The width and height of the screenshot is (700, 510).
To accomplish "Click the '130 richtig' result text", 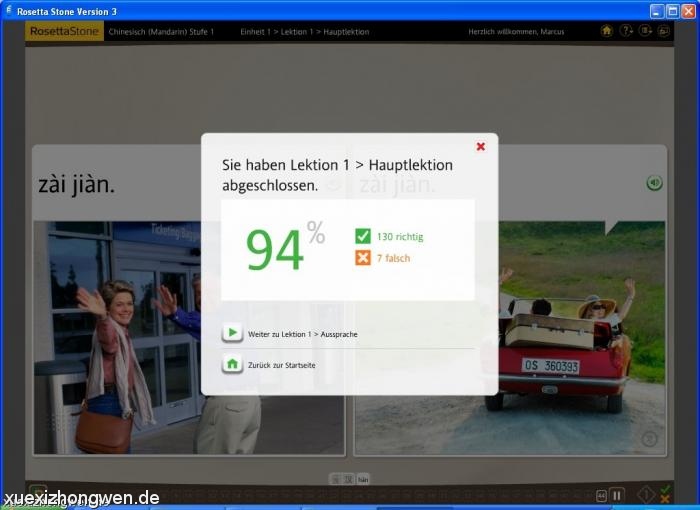I will click(400, 237).
